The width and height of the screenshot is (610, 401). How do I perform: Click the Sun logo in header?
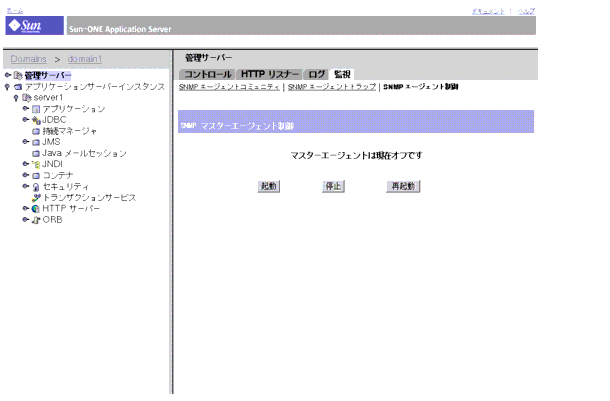pyautogui.click(x=34, y=26)
